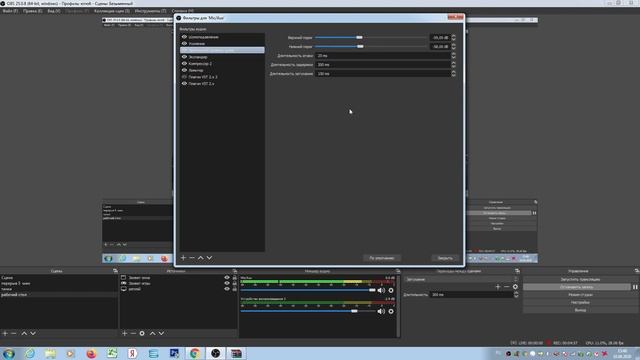Click Режим студии button
Image resolution: width=640 pixels, height=360 pixels.
click(580, 295)
